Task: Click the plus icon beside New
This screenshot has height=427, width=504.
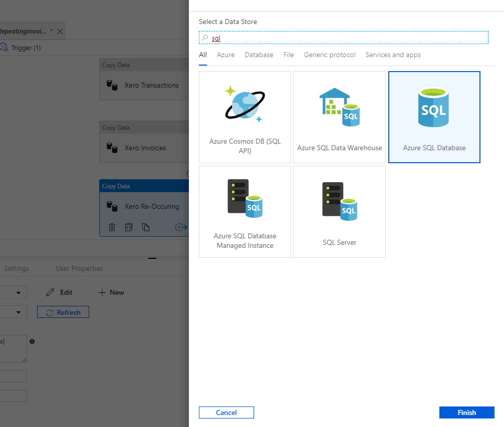Action: pos(102,292)
